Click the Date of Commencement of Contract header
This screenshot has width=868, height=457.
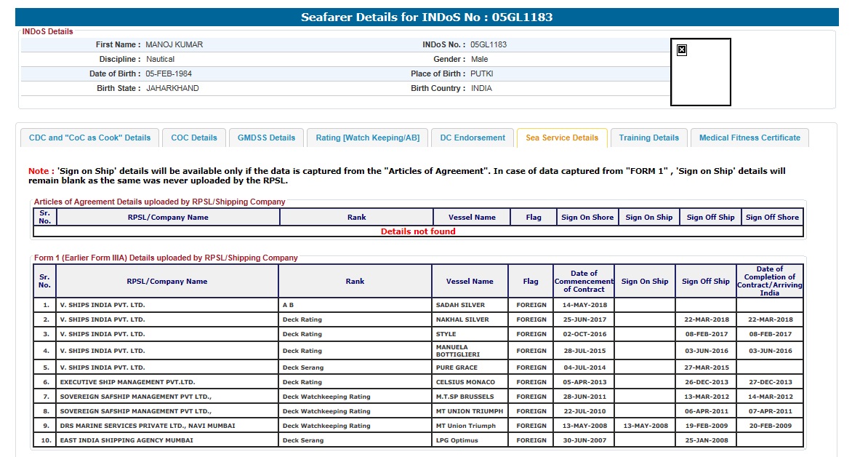tap(584, 282)
